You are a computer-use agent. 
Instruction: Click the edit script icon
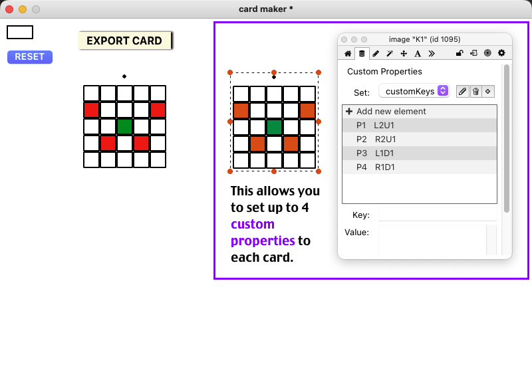point(473,53)
